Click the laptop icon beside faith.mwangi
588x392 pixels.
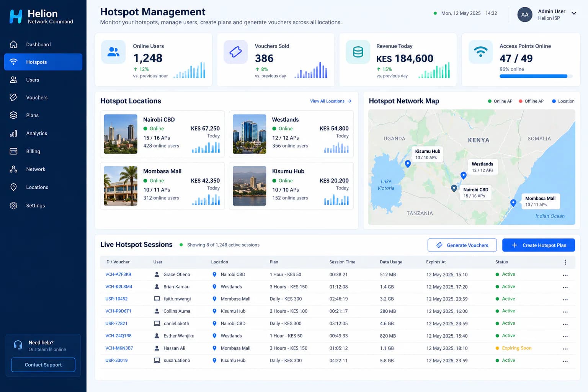(157, 299)
